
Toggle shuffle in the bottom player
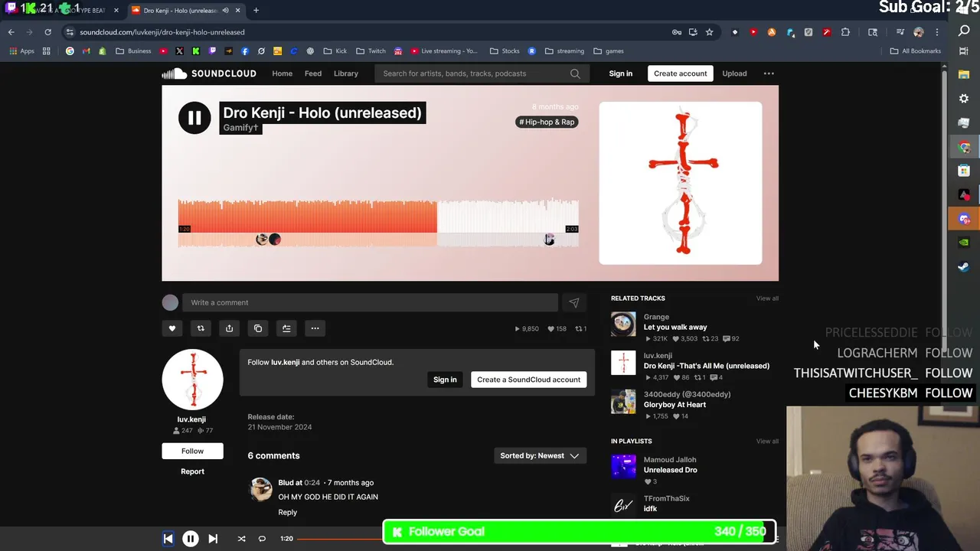[x=241, y=539]
